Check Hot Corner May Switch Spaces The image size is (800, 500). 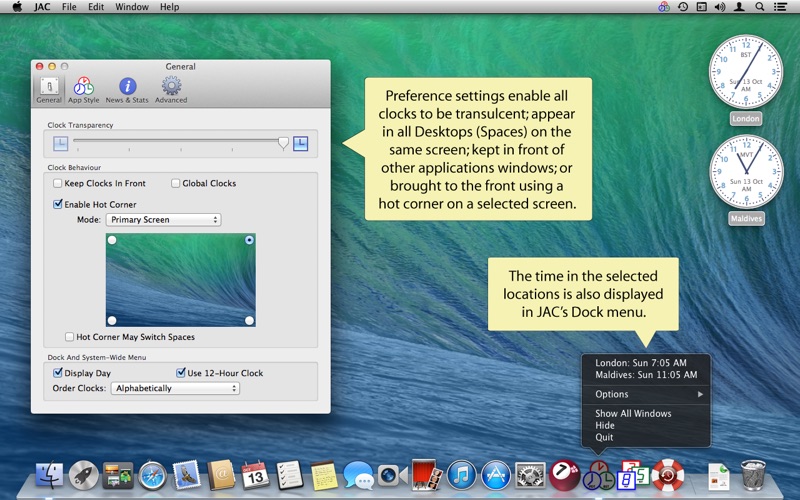pyautogui.click(x=69, y=337)
